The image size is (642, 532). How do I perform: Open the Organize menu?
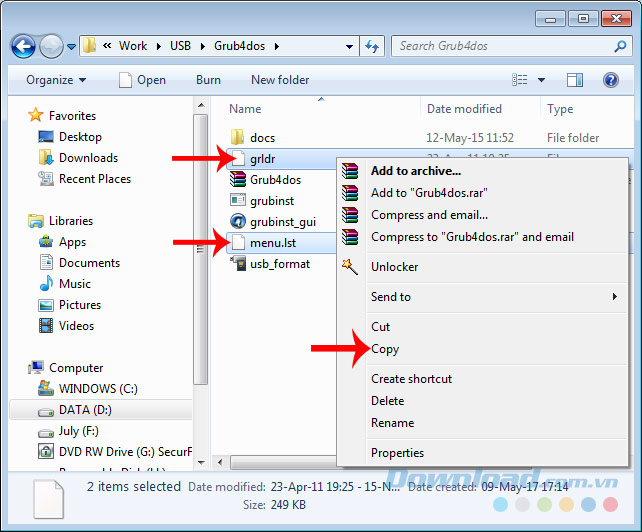coord(56,80)
